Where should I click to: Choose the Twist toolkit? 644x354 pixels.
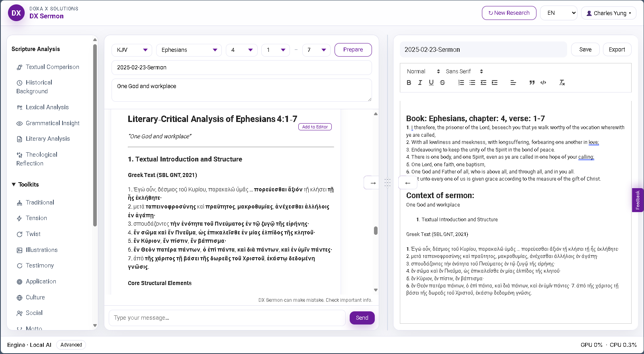tap(28, 234)
